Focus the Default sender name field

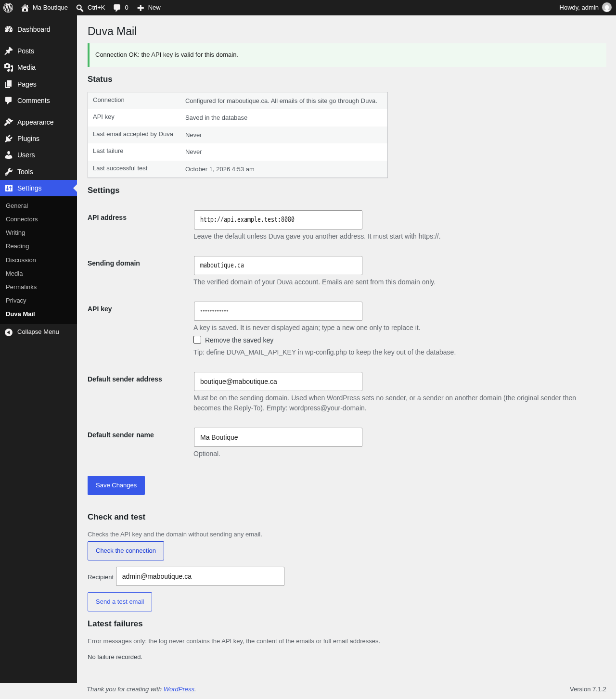point(278,437)
